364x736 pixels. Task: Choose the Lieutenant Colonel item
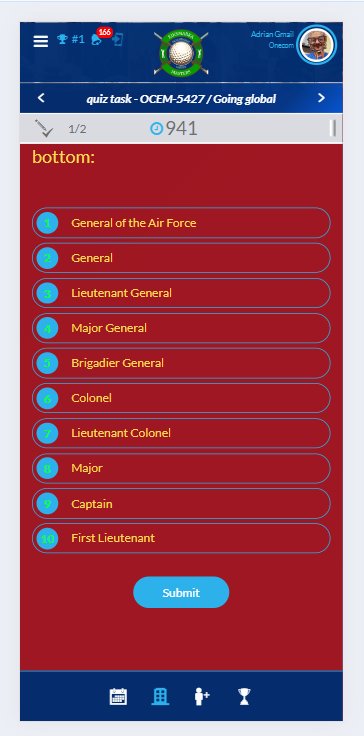click(181, 433)
